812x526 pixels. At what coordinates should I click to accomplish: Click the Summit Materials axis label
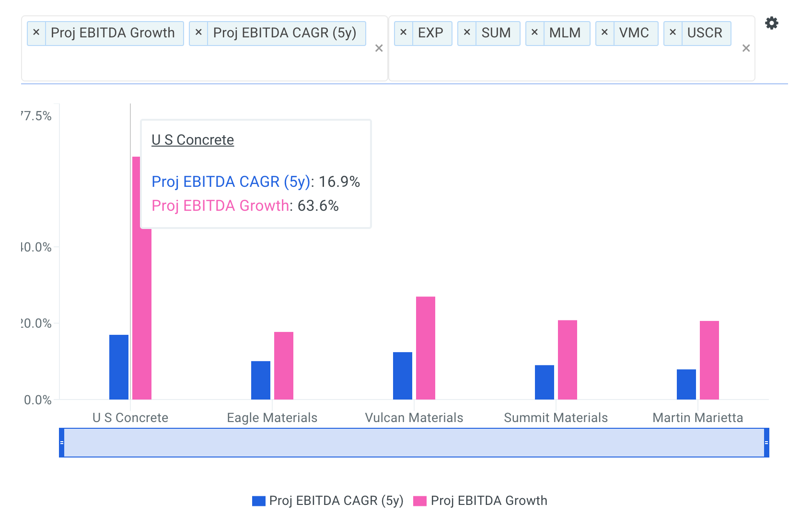pyautogui.click(x=556, y=418)
